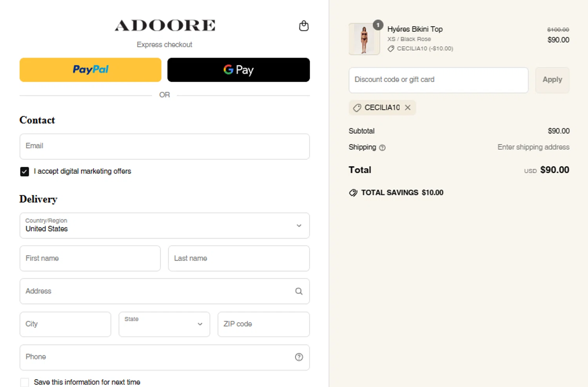The width and height of the screenshot is (588, 387).
Task: Click the Apply discount button
Action: click(x=552, y=80)
